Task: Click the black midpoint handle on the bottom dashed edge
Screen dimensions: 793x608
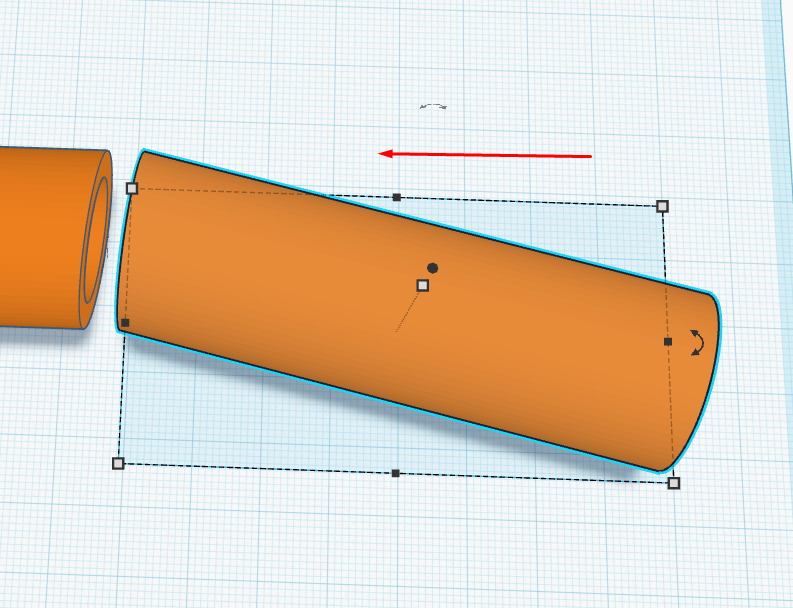Action: tap(395, 473)
